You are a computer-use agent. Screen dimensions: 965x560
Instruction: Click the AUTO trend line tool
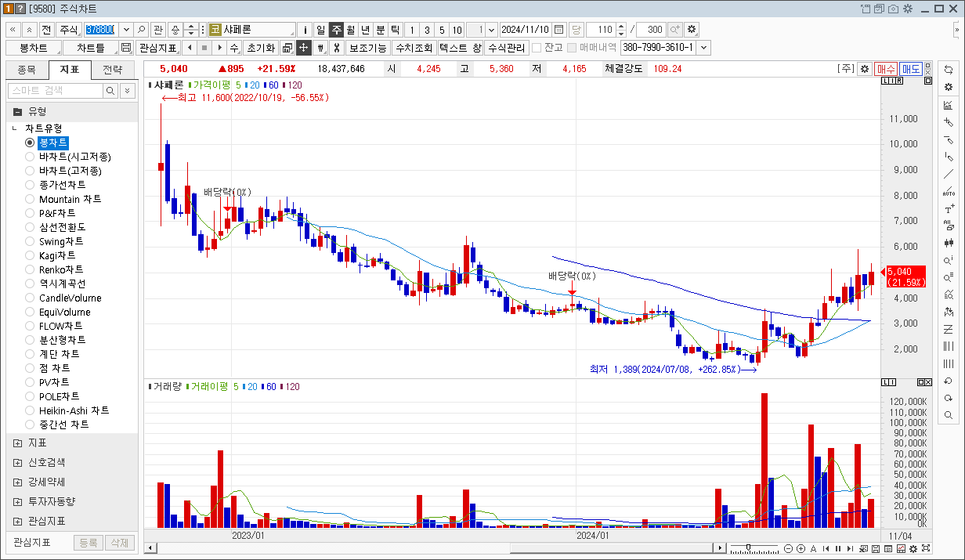pyautogui.click(x=949, y=192)
